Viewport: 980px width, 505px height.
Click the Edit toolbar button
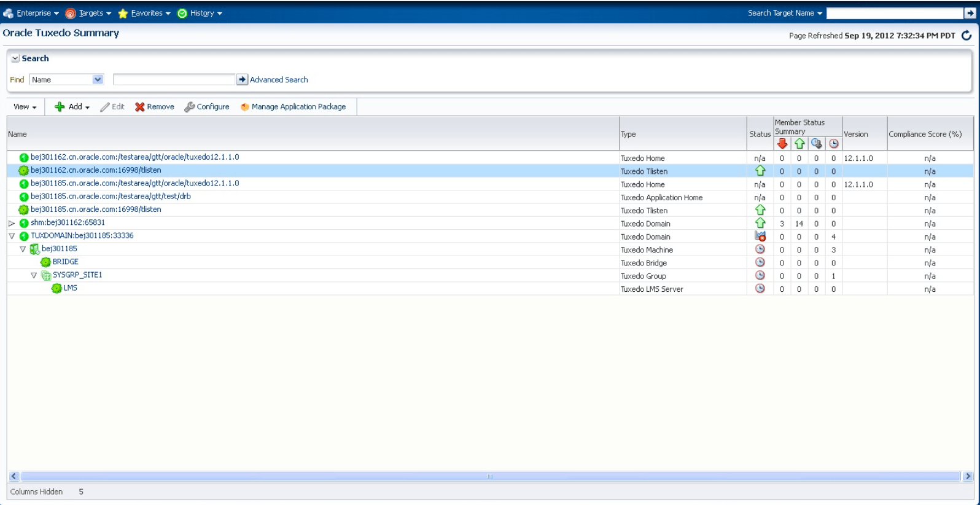click(x=112, y=107)
